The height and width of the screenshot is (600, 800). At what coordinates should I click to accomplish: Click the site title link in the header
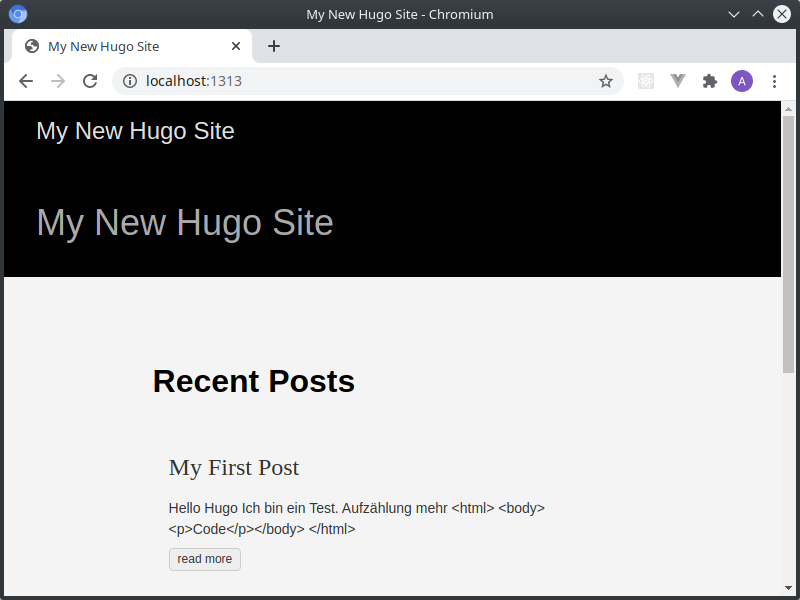pyautogui.click(x=135, y=131)
